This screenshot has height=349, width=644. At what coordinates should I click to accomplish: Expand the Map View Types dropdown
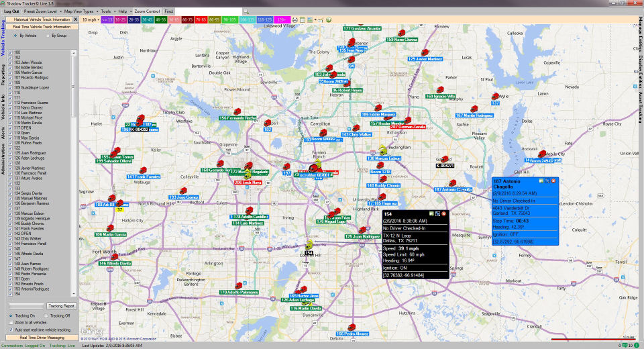coord(78,12)
